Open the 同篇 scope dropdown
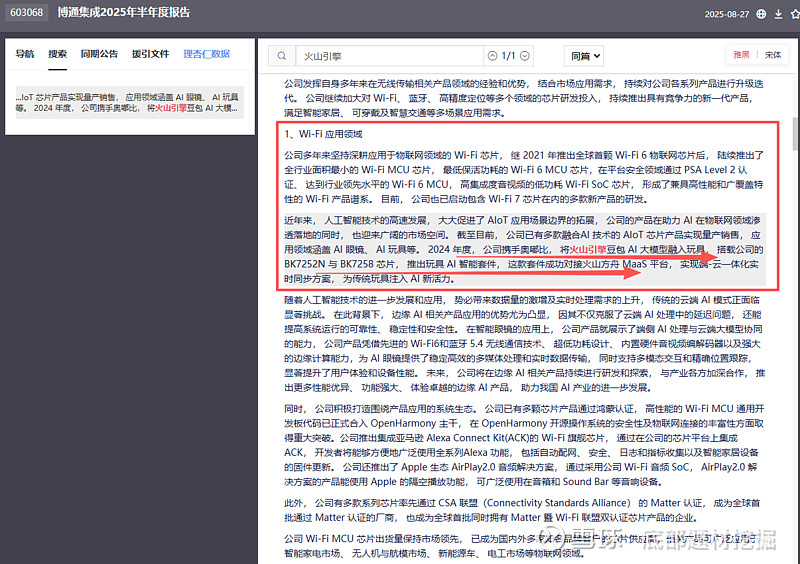The height and width of the screenshot is (564, 800). pyautogui.click(x=584, y=56)
